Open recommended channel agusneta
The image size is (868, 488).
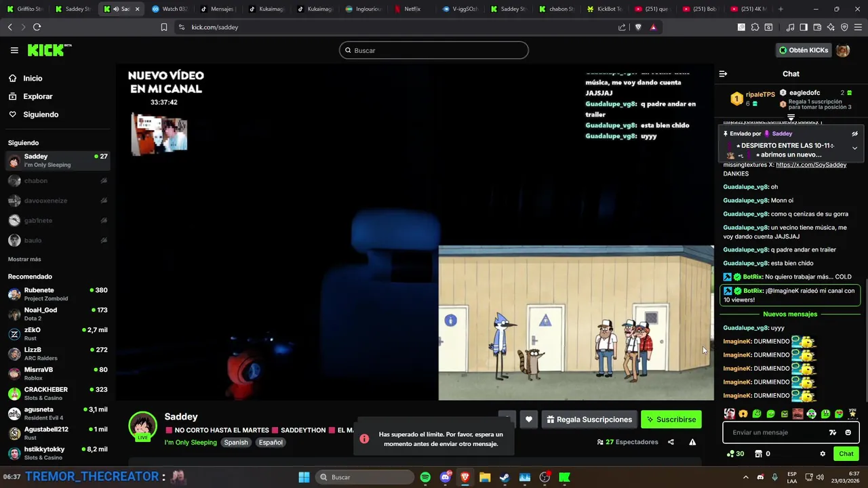pos(58,413)
